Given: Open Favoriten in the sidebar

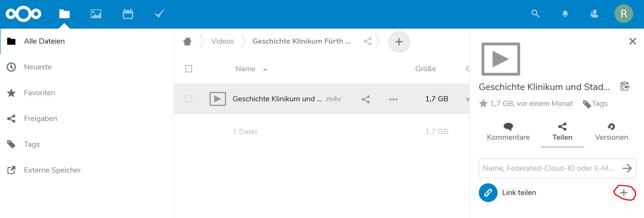Looking at the screenshot, I should pos(39,93).
